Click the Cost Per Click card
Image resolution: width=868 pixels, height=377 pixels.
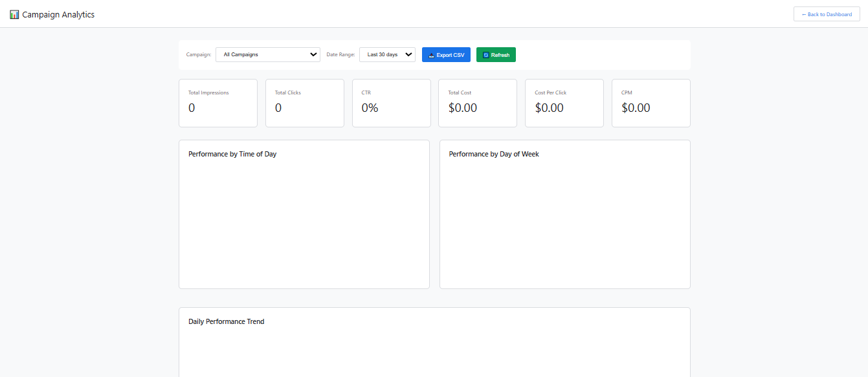coord(564,103)
